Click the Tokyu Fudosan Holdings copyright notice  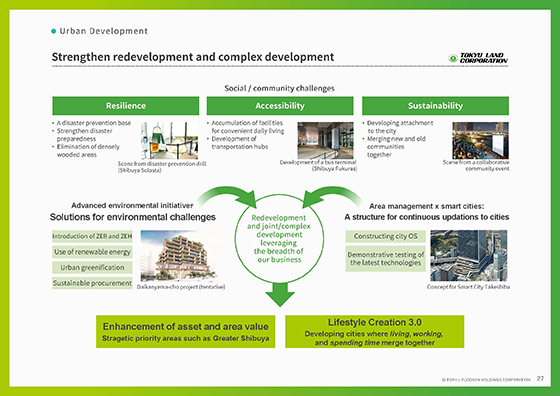[x=486, y=380]
